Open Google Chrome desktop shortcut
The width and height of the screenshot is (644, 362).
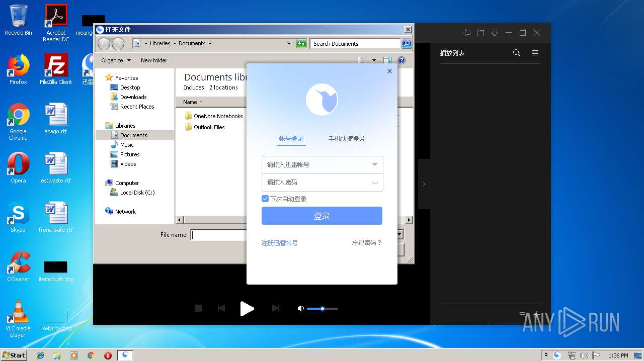(18, 122)
